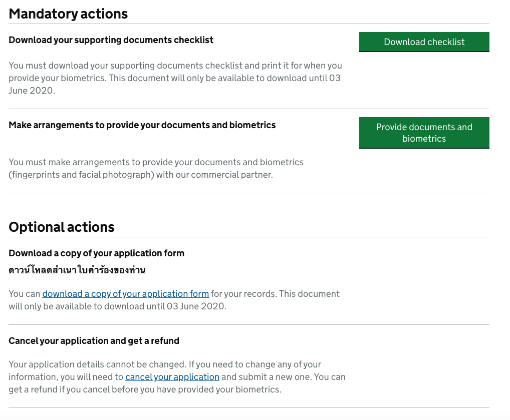The height and width of the screenshot is (420, 510).
Task: Click the Cancel your application and get a refund subheading
Action: point(94,341)
